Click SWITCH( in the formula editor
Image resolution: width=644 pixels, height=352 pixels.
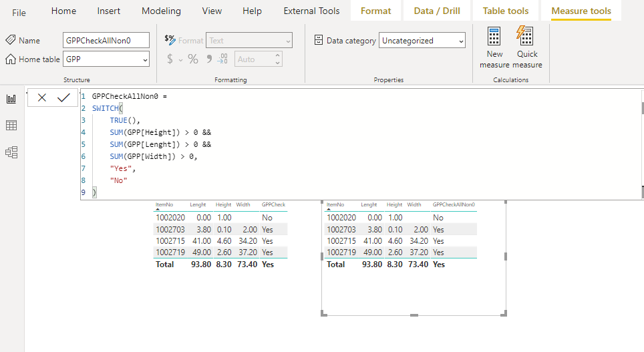coord(107,108)
